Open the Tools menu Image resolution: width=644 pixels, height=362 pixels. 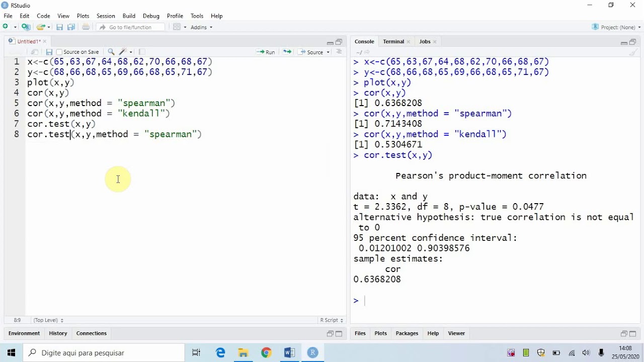coord(197,16)
